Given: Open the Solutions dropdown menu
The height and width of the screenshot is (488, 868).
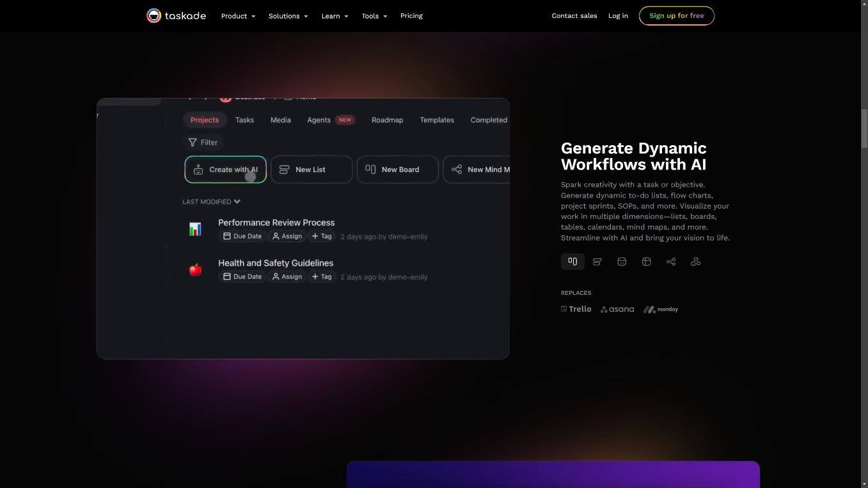Looking at the screenshot, I should pos(288,16).
